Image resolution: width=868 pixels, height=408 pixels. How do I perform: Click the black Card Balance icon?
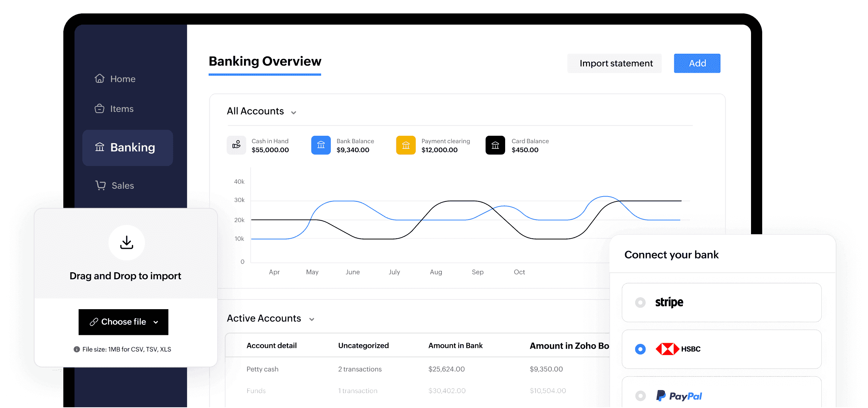point(495,145)
